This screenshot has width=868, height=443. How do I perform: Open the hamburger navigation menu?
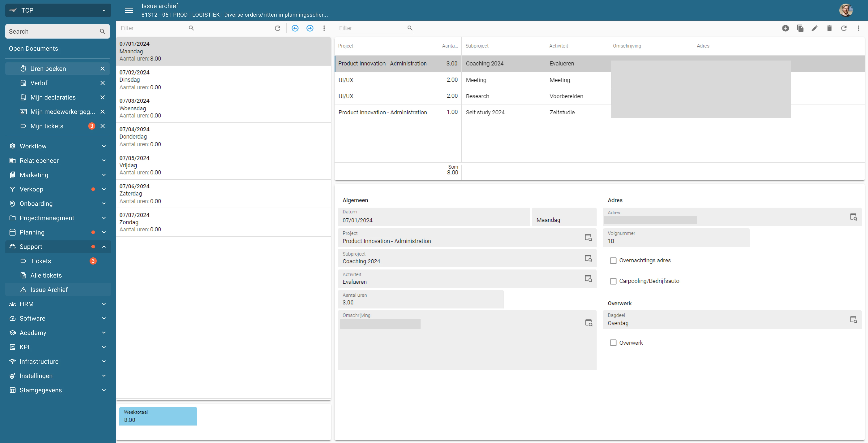coord(129,10)
